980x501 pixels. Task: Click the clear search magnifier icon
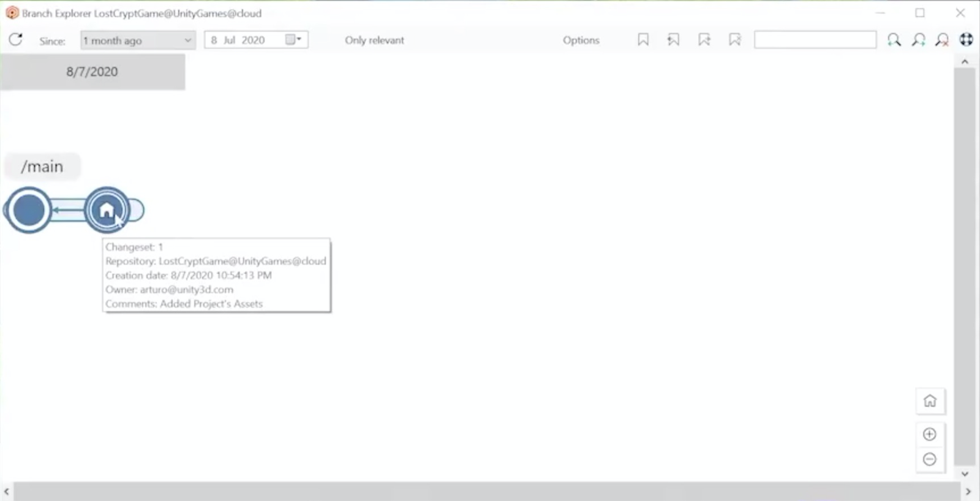coord(943,40)
